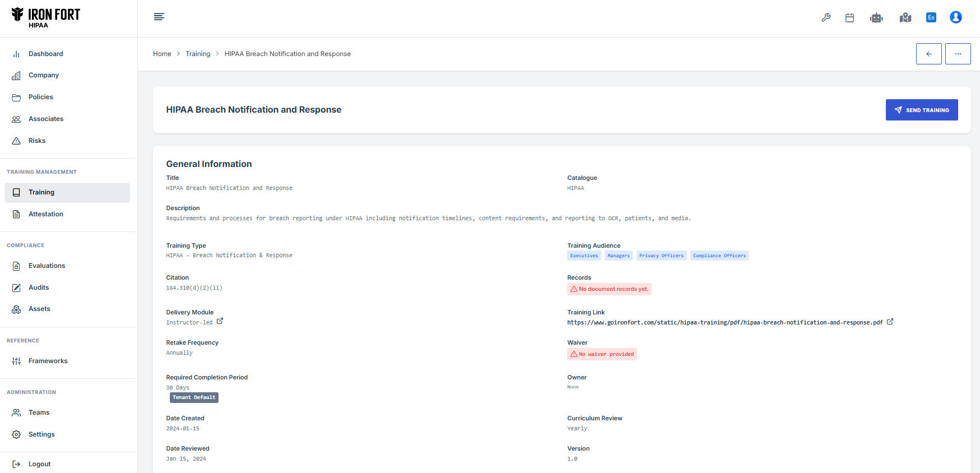Viewport: 980px width, 473px height.
Task: Navigate to Training breadcrumb
Action: click(x=198, y=54)
